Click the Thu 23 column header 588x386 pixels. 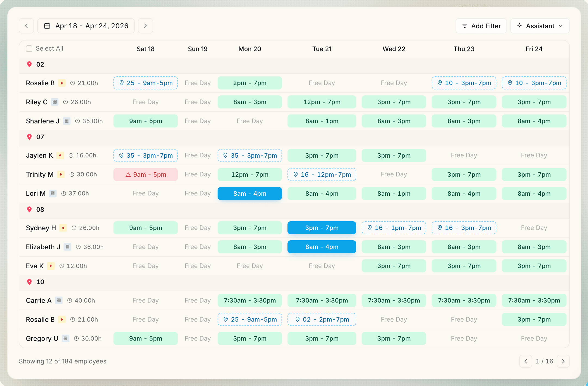(x=464, y=49)
